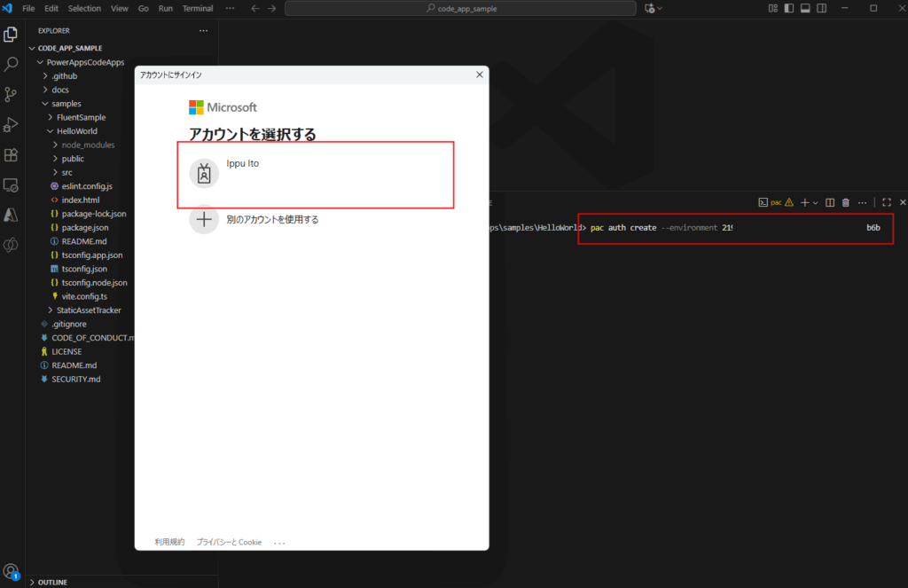
Task: Open terminal panel more actions ellipsis
Action: point(862,202)
